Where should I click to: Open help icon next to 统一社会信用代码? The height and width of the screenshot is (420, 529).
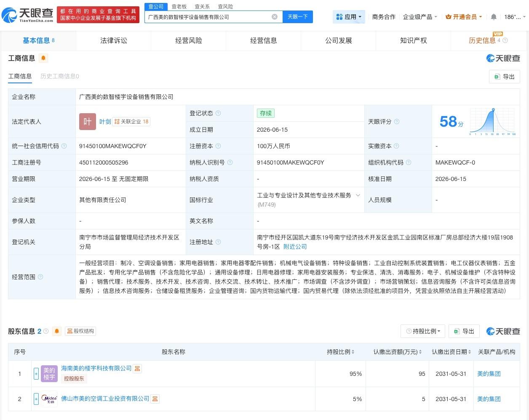(64, 146)
